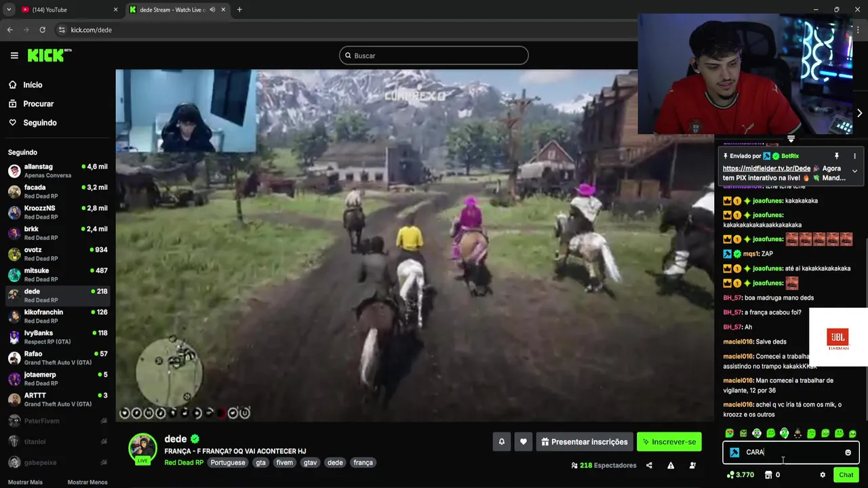The width and height of the screenshot is (868, 488).
Task: Click the green Chat send button
Action: click(846, 475)
